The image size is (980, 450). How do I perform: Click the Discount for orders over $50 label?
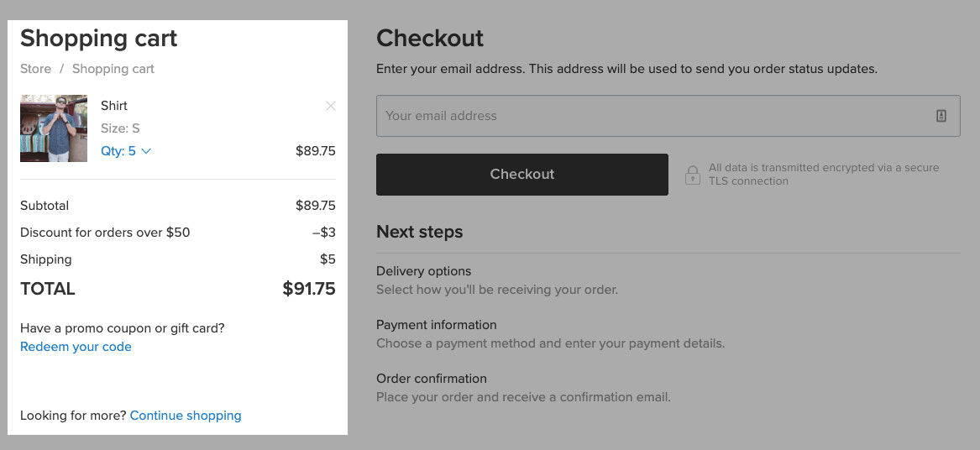pos(105,233)
